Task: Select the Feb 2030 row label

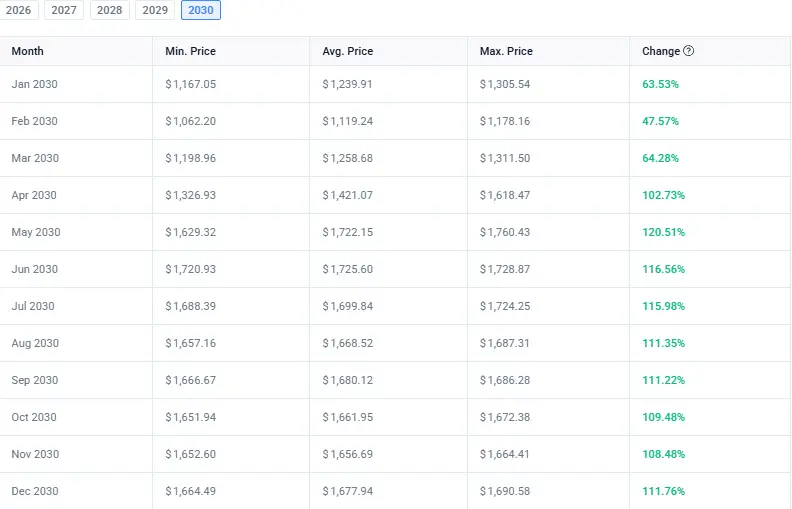Action: [34, 121]
